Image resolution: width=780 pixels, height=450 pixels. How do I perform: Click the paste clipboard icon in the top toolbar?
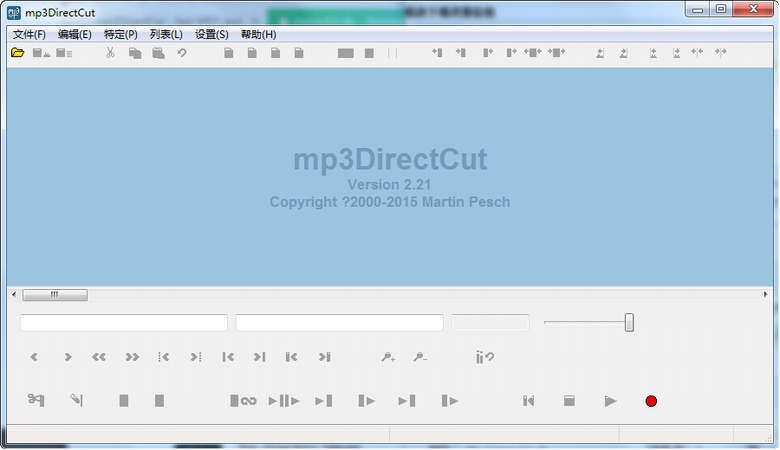(158, 53)
